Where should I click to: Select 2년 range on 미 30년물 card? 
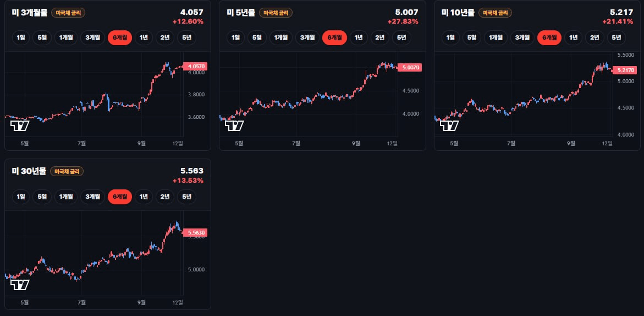point(164,197)
